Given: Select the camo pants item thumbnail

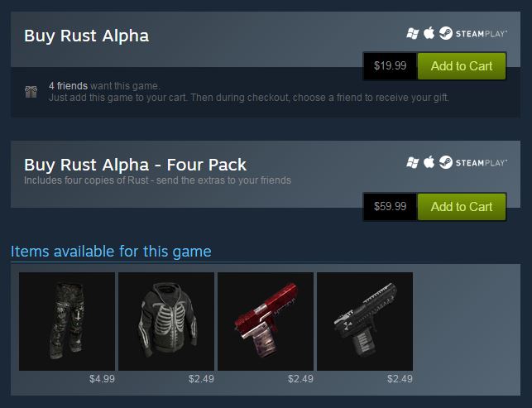Looking at the screenshot, I should coord(67,321).
